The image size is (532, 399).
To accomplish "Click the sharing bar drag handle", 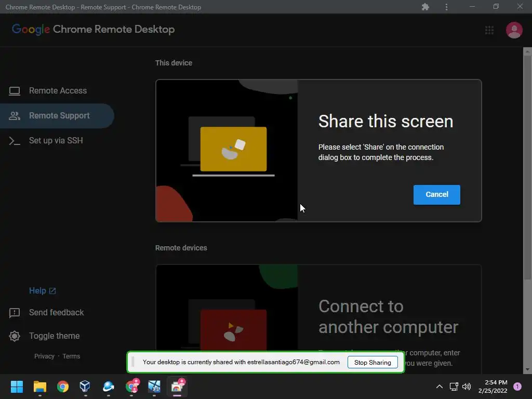I will [x=133, y=362].
